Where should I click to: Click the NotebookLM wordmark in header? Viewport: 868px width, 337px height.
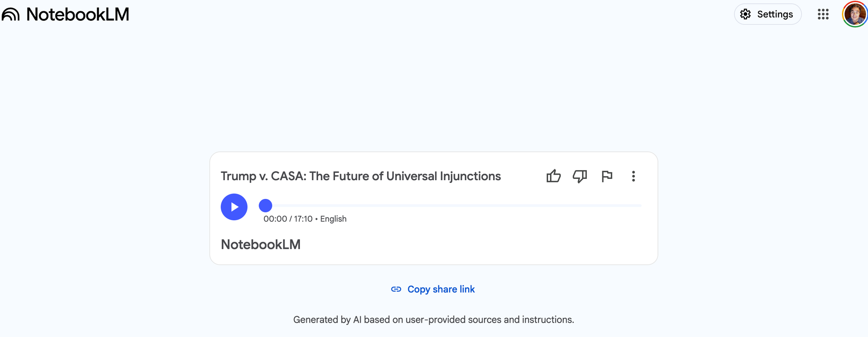point(78,14)
